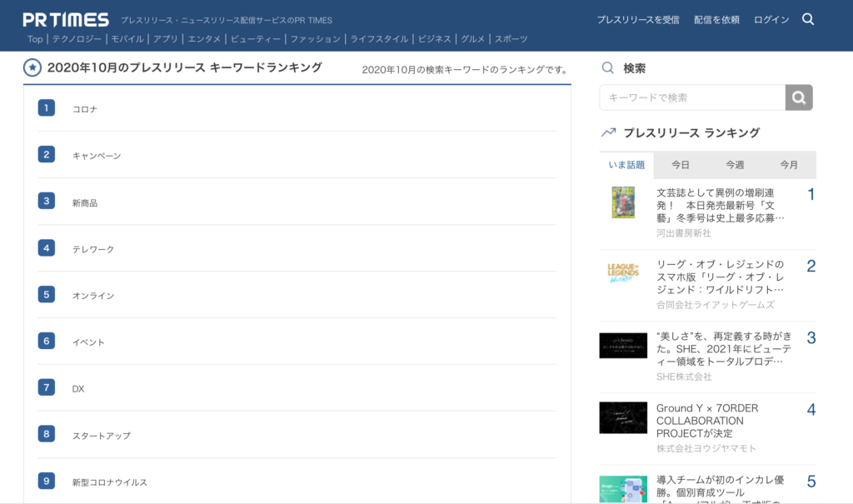Select the 今月 ranking tab

pyautogui.click(x=788, y=165)
